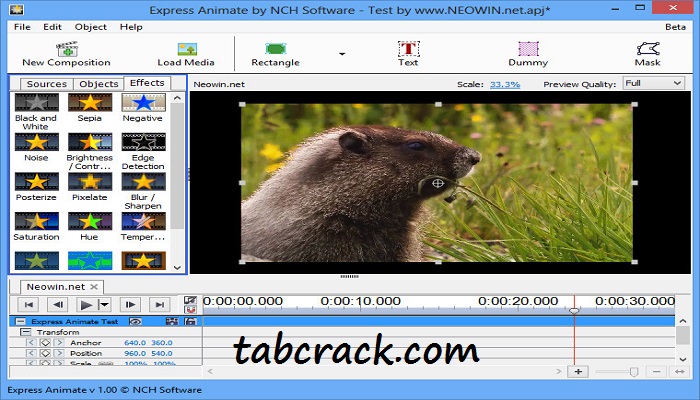Screen dimensions: 700x400
Task: Step forward one frame
Action: 130,305
